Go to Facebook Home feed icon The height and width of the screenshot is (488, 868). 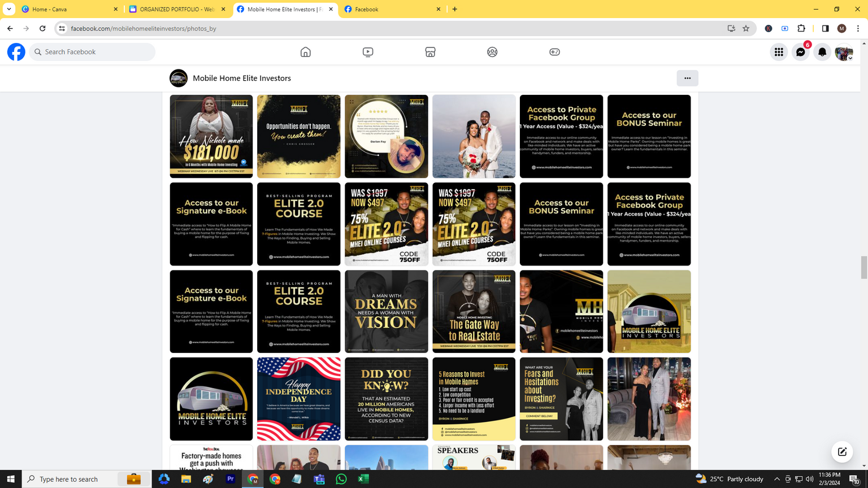pos(306,52)
